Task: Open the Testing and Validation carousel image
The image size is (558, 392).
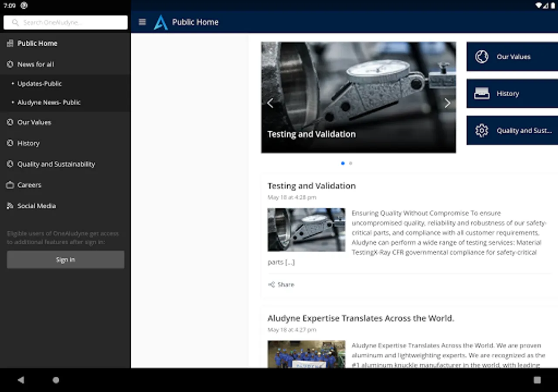Action: [358, 98]
